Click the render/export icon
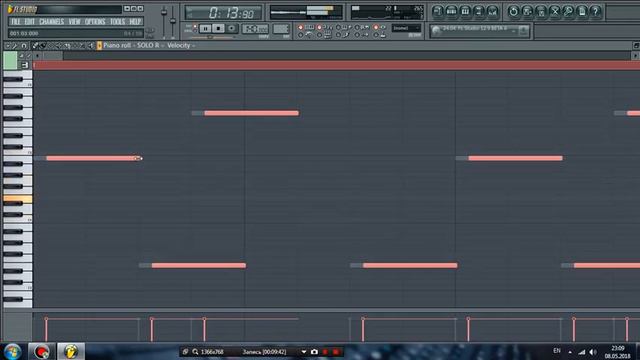 (x=541, y=11)
